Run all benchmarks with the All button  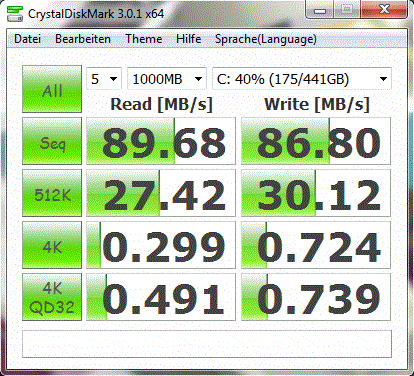tap(52, 89)
